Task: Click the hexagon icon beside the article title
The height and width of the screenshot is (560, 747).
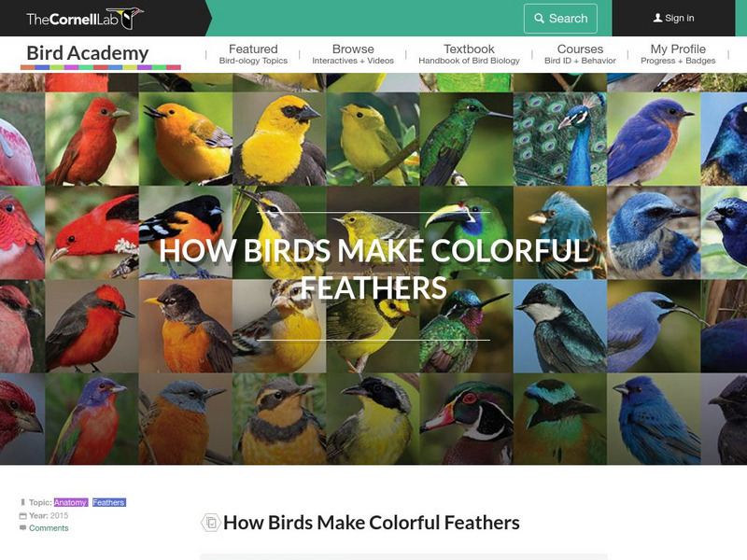Action: pyautogui.click(x=211, y=523)
